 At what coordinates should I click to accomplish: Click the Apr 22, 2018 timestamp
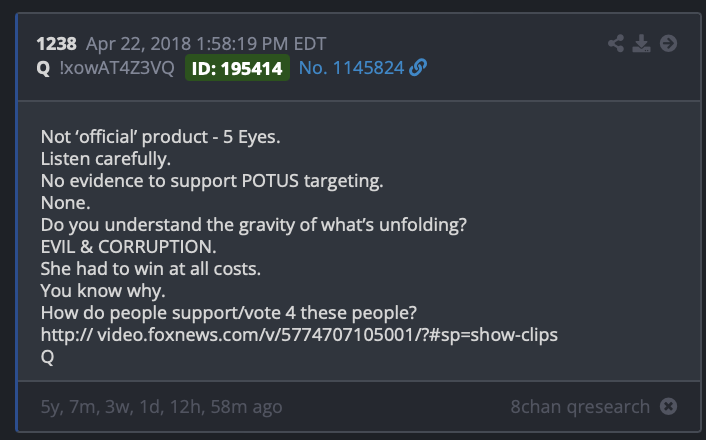tap(206, 44)
